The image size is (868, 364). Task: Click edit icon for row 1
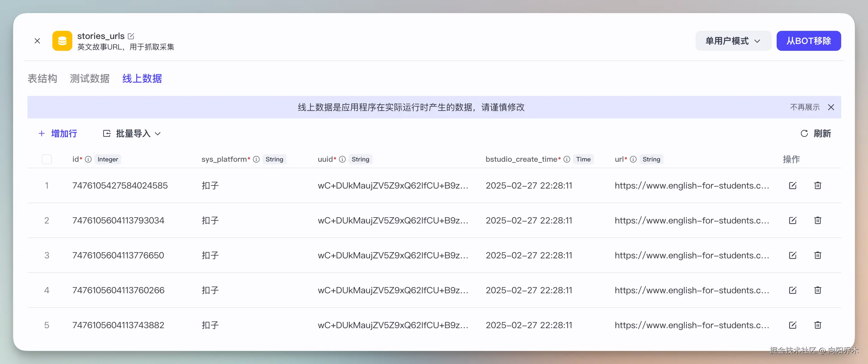(793, 185)
